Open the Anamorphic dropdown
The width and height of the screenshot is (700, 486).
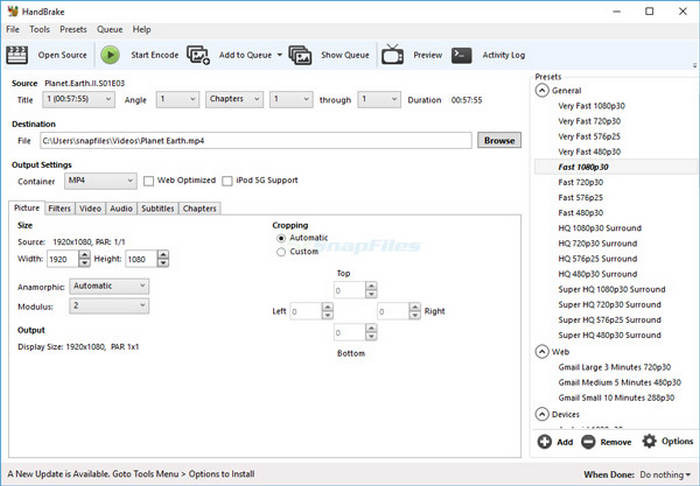(109, 287)
